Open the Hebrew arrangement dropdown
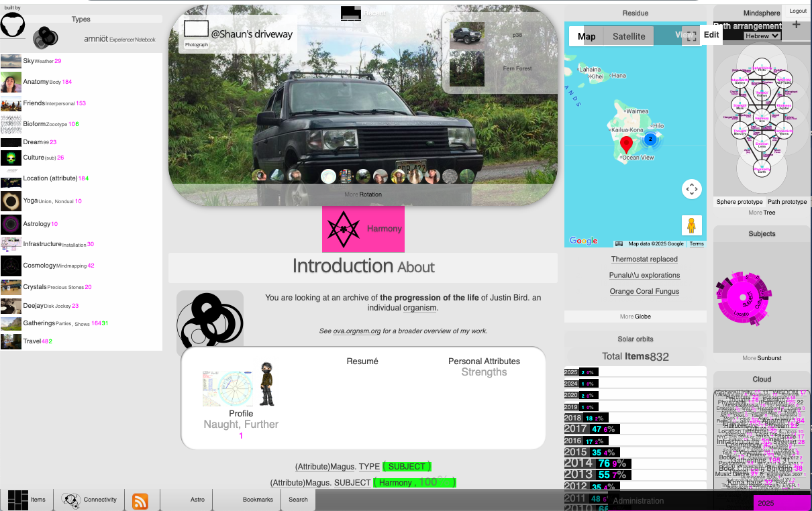 point(762,36)
